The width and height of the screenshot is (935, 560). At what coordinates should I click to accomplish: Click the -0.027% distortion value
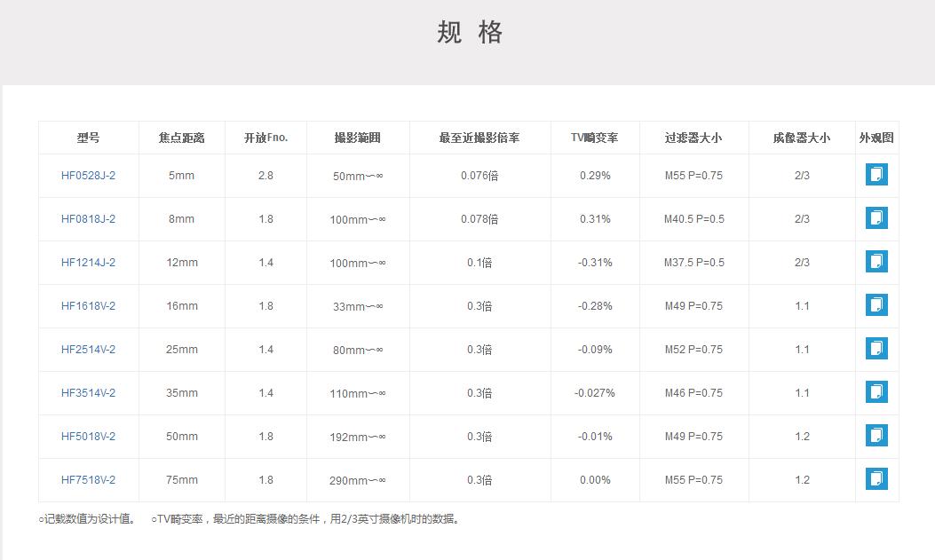click(595, 393)
